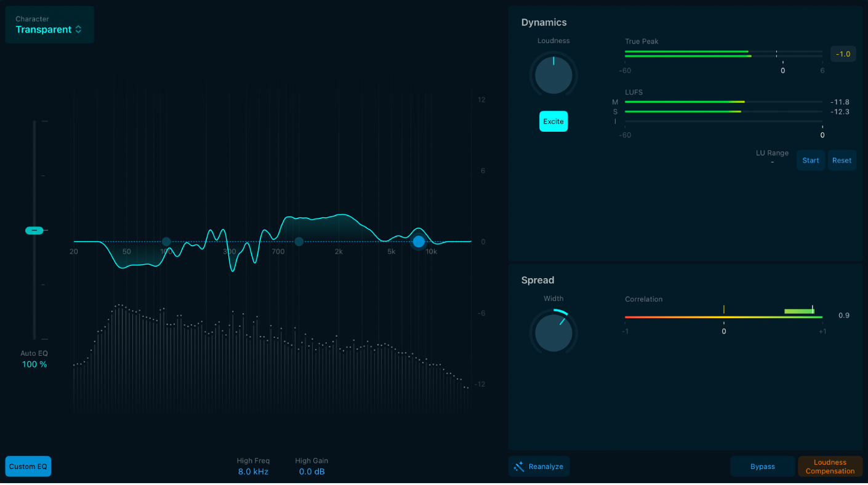Enable the Excite effect
868x485 pixels.
(553, 121)
